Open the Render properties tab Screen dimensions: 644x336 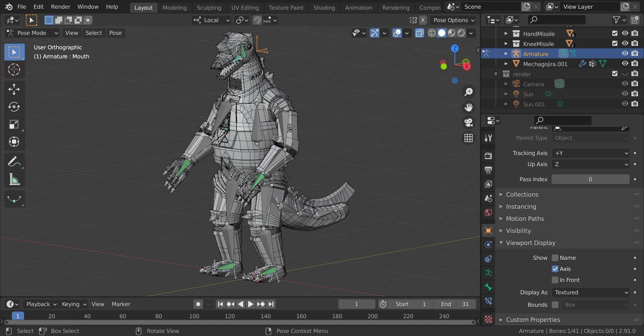coord(488,155)
